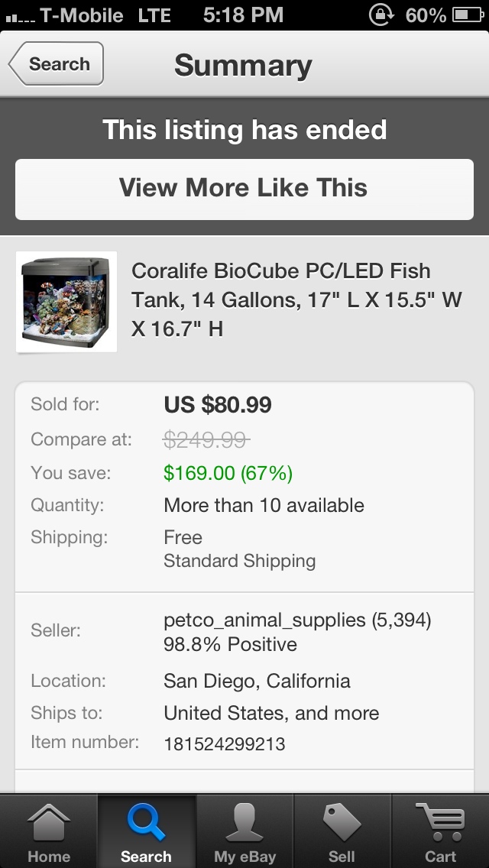Tap the rotation lock status icon

pos(380,15)
